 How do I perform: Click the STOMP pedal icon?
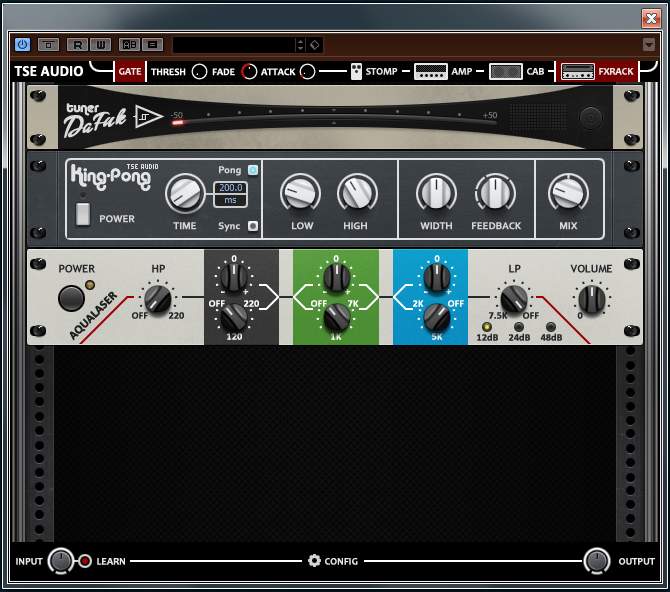pos(356,71)
